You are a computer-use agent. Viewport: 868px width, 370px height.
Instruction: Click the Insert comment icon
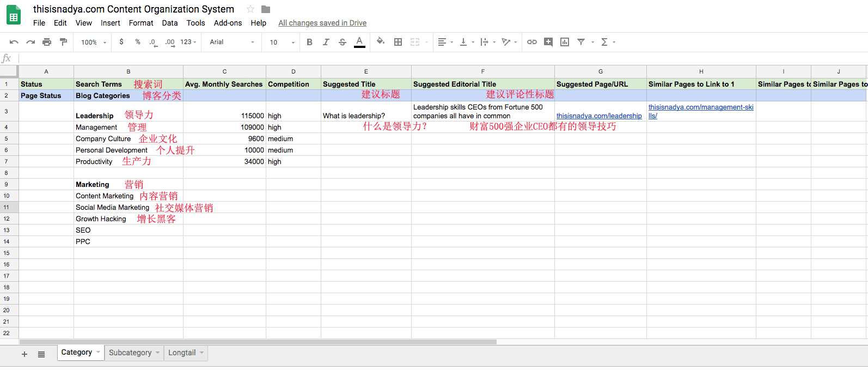[548, 42]
